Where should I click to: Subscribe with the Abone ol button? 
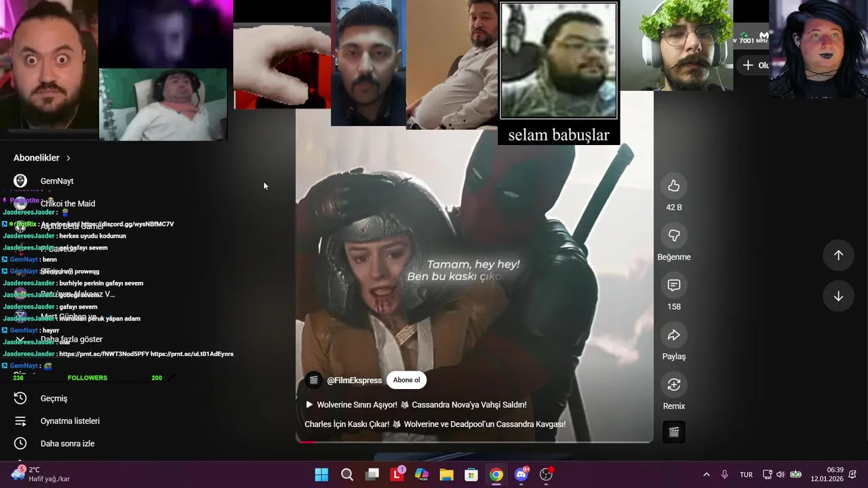tap(406, 380)
